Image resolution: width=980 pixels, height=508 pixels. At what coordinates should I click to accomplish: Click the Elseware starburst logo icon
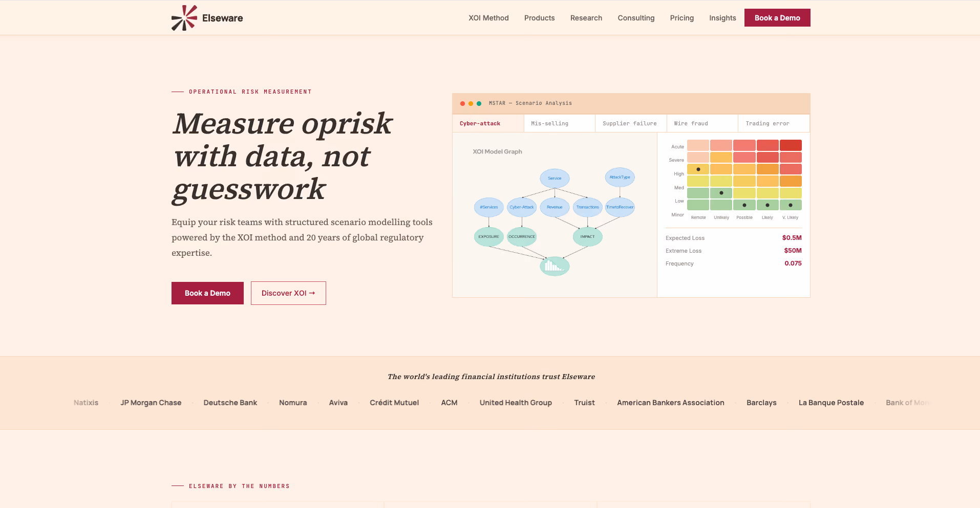(x=184, y=18)
